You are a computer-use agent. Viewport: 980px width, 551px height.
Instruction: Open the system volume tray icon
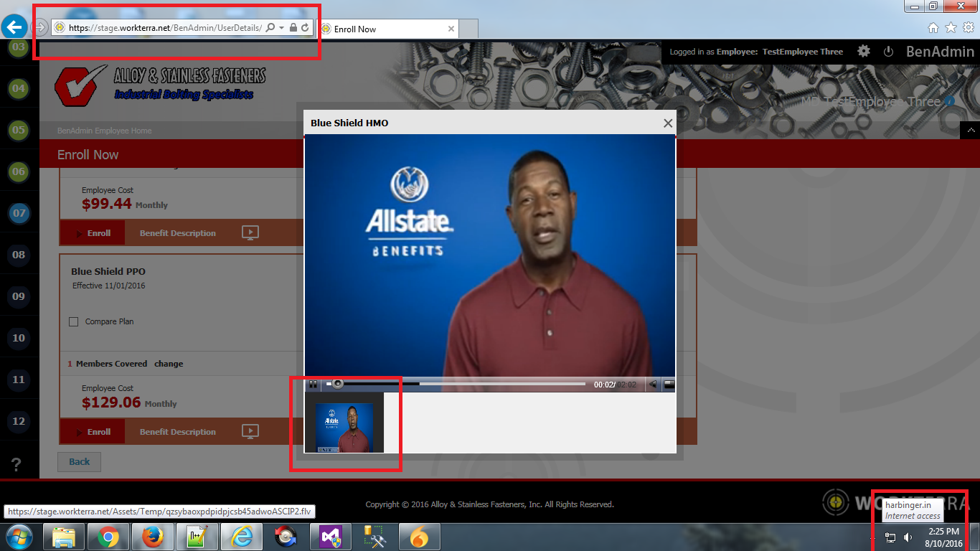[908, 537]
